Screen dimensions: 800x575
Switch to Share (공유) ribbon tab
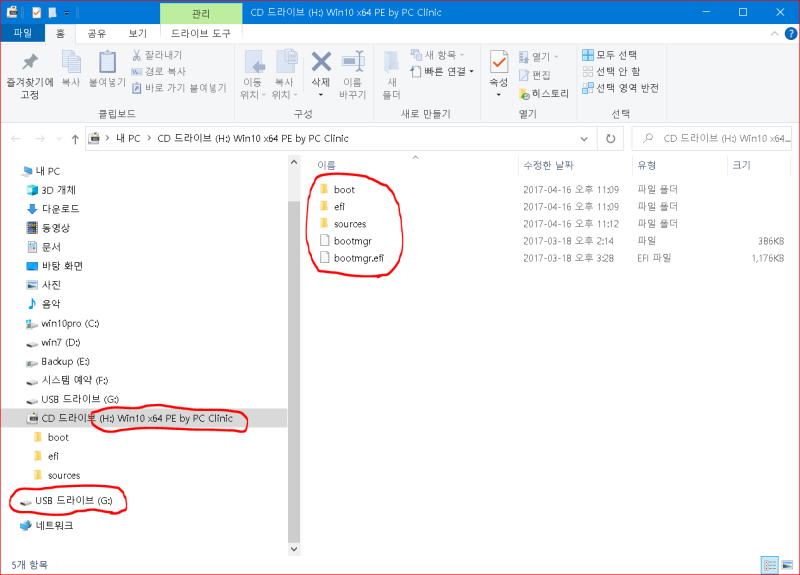pos(97,34)
